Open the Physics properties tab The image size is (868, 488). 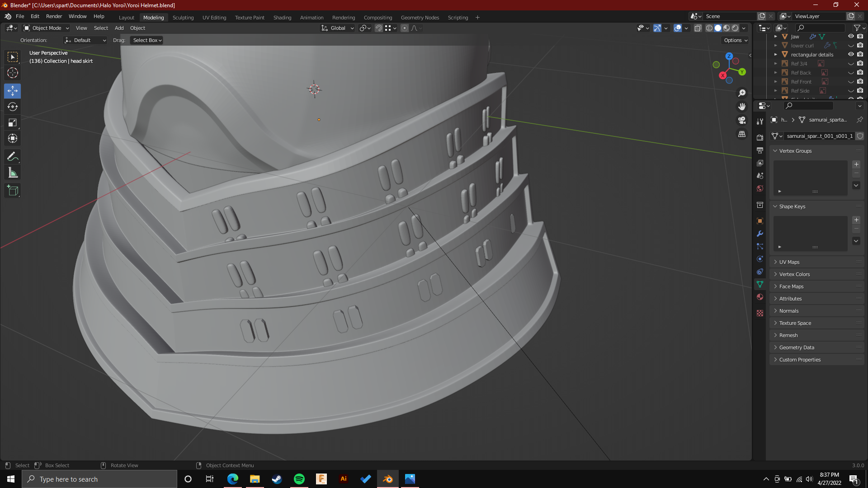[x=760, y=259]
